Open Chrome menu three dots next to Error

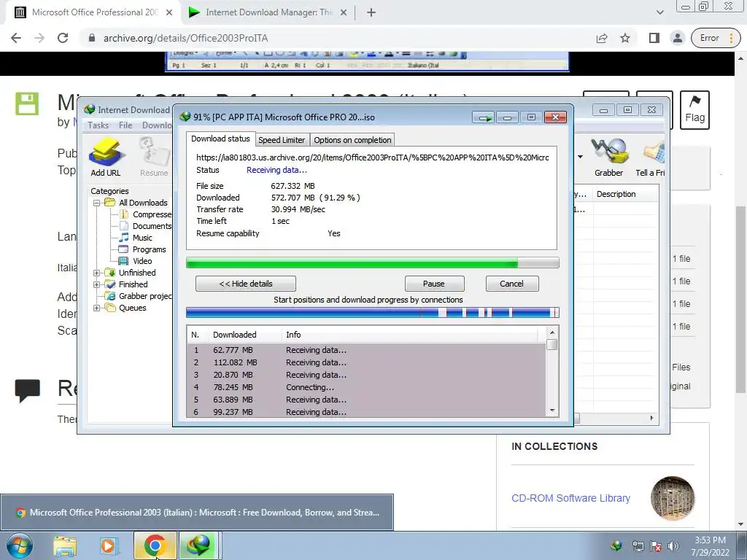731,38
